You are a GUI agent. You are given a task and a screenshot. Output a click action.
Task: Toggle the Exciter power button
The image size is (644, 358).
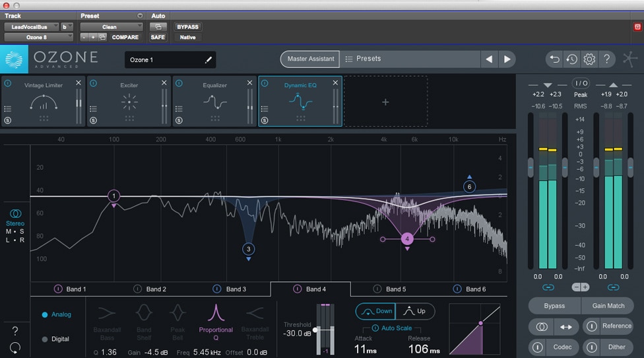tap(93, 83)
